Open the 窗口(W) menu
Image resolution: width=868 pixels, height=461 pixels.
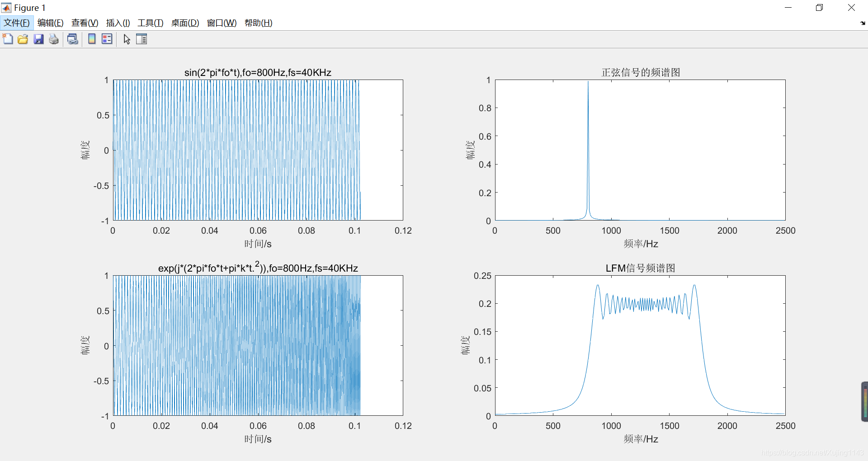222,23
